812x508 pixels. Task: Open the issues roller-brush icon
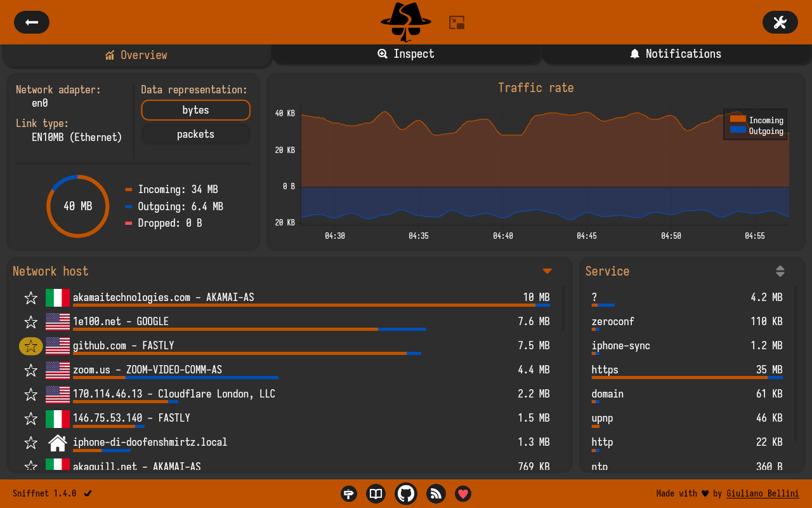click(349, 493)
